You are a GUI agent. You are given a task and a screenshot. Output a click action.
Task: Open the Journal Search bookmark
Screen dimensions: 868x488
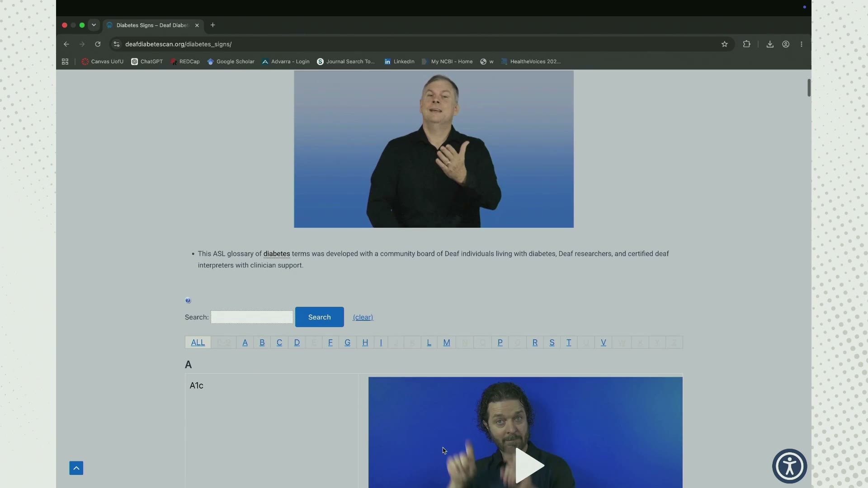point(346,61)
